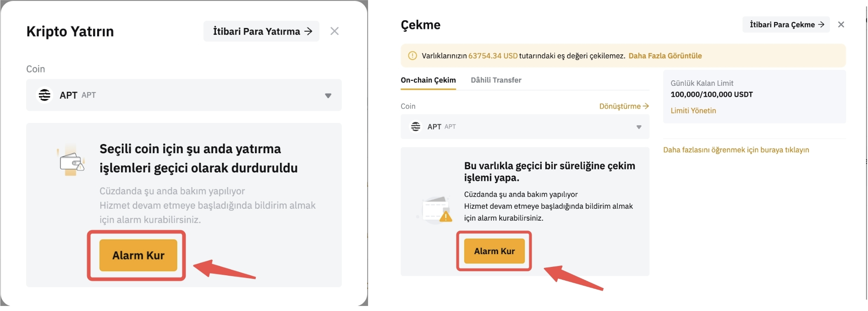
Task: Go to İtibari Para Çekme
Action: click(786, 25)
